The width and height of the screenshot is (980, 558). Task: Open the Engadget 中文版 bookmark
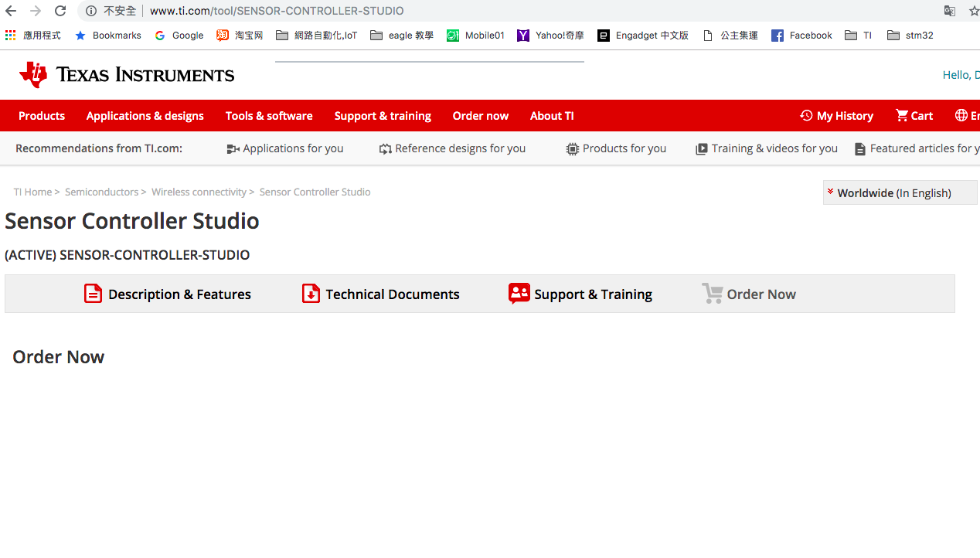click(643, 36)
